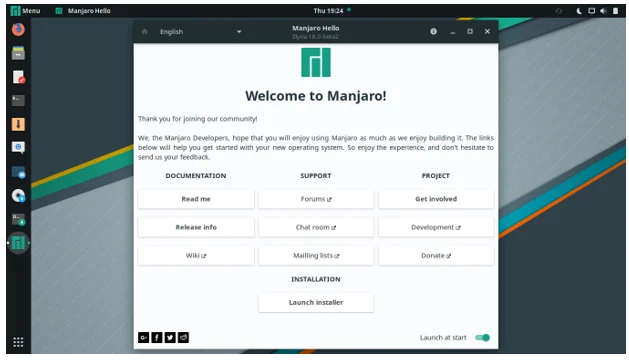This screenshot has width=629, height=361.
Task: Expand the English language dropdown
Action: pyautogui.click(x=201, y=32)
